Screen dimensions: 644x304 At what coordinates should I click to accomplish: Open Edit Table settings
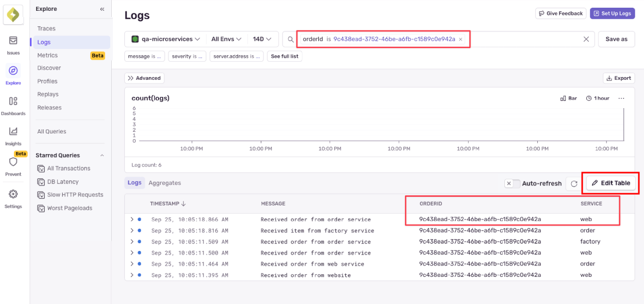click(611, 183)
